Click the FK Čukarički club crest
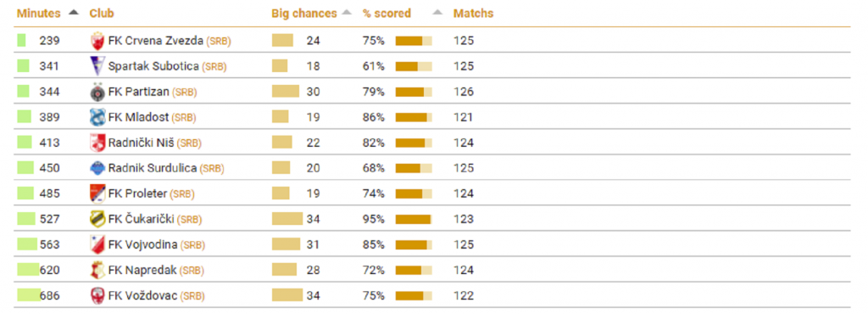The height and width of the screenshot is (314, 868). click(97, 219)
